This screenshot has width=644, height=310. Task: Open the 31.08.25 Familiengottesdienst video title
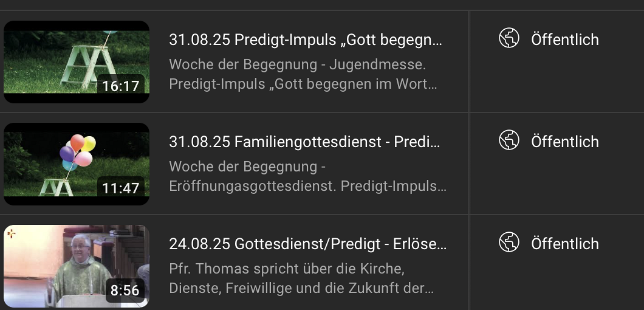click(x=306, y=142)
